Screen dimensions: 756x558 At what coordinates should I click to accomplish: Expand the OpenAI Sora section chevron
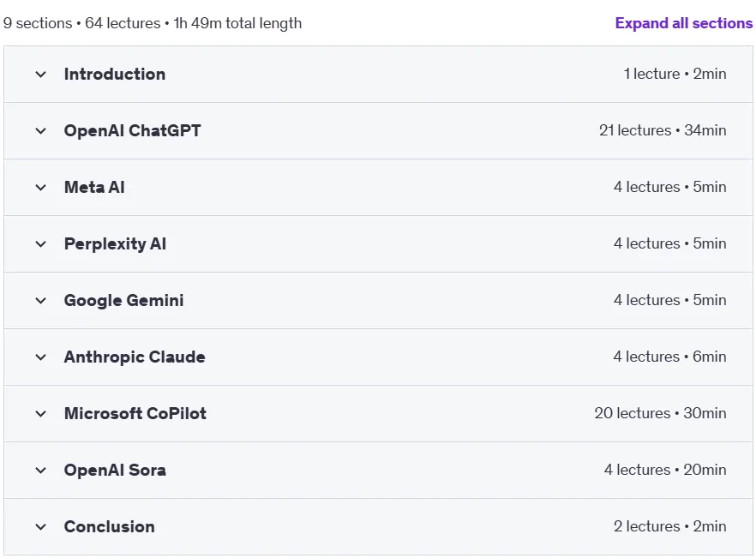click(41, 471)
